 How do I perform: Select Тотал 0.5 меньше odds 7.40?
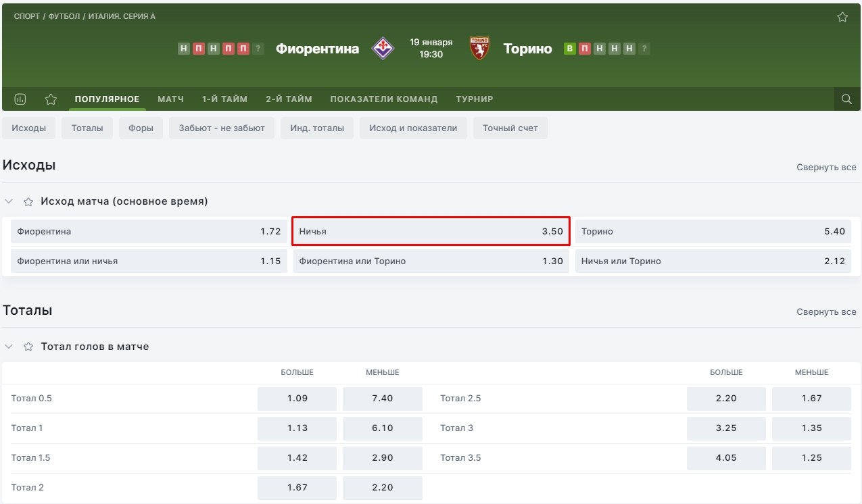tap(383, 399)
